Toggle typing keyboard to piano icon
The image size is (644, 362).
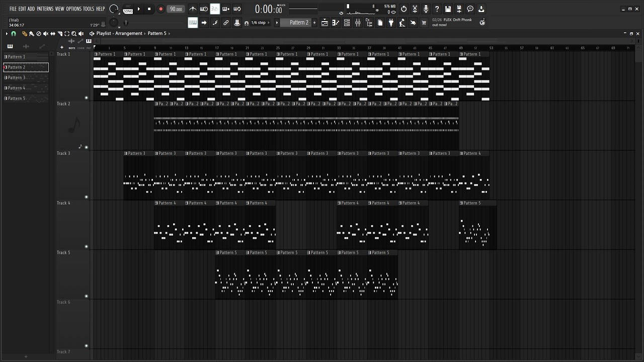(193, 23)
